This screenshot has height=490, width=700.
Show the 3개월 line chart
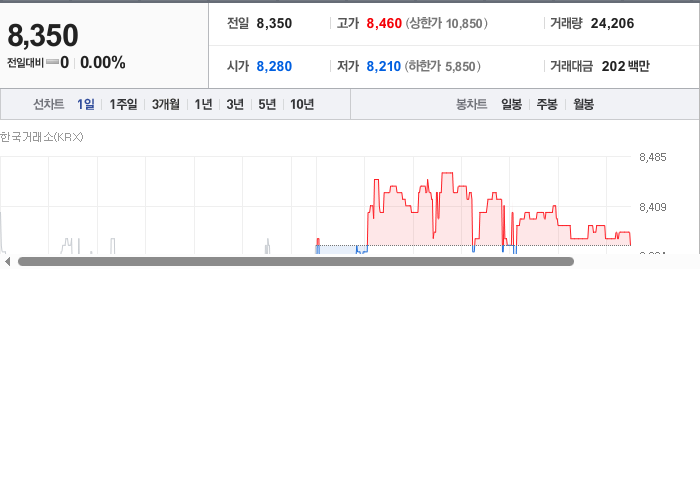pyautogui.click(x=166, y=104)
